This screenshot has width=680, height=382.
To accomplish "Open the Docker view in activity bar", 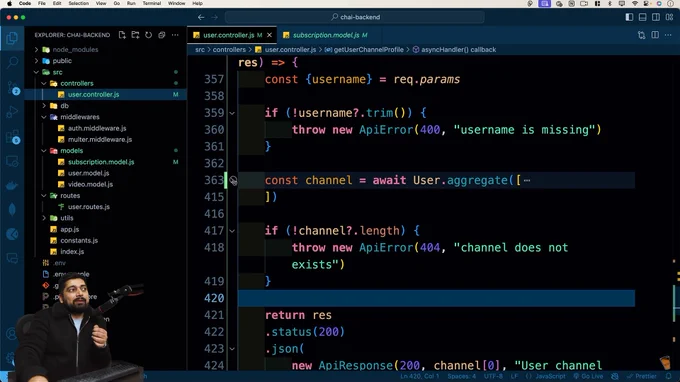I will coord(12,186).
